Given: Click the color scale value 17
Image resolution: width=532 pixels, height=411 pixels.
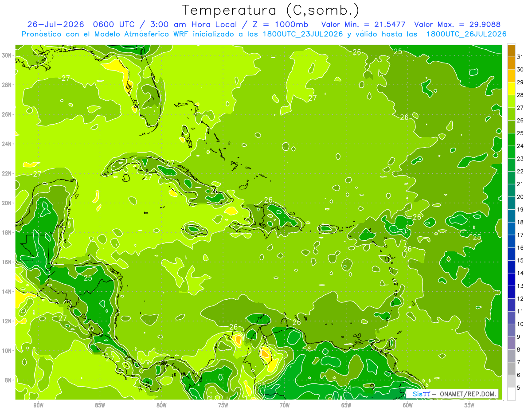Looking at the screenshot, I should tap(520, 235).
